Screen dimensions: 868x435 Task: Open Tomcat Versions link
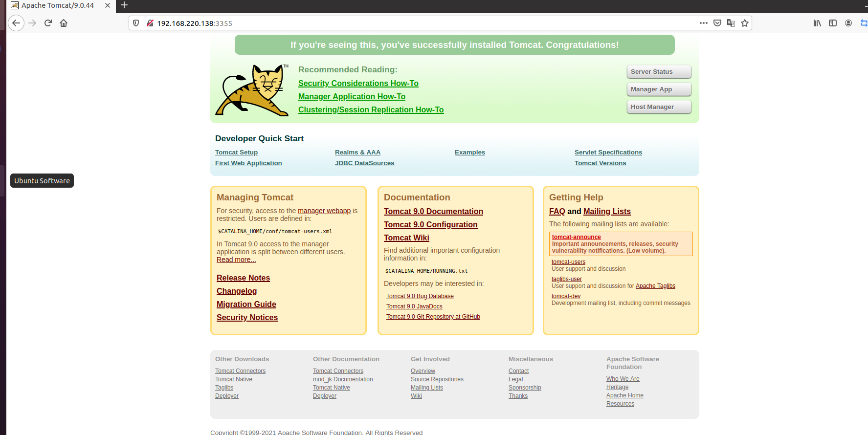[600, 163]
